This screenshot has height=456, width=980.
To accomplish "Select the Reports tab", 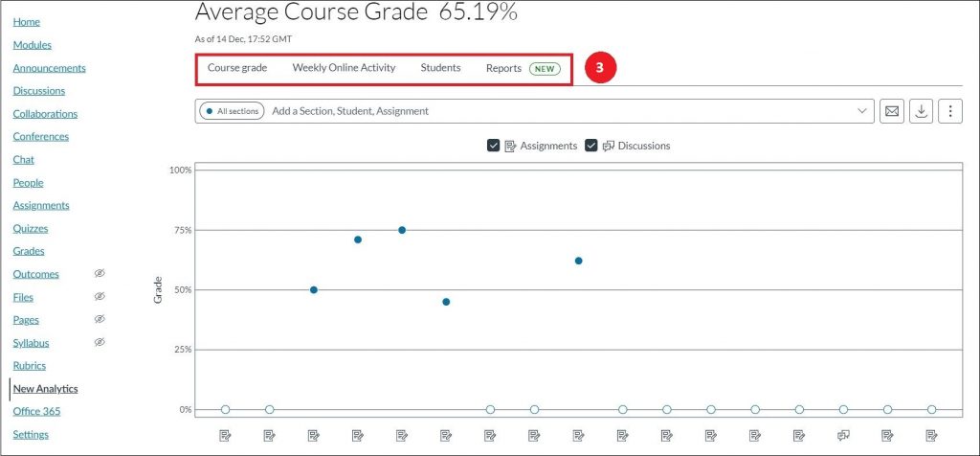I will pyautogui.click(x=503, y=68).
